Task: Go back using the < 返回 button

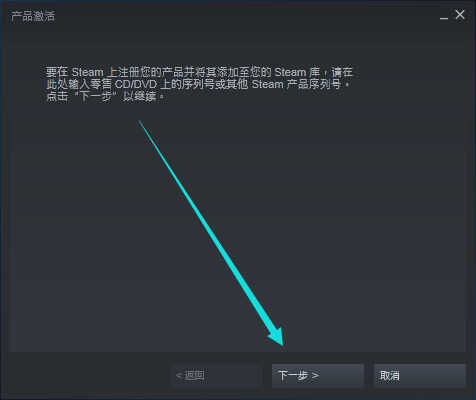Action: coord(216,376)
